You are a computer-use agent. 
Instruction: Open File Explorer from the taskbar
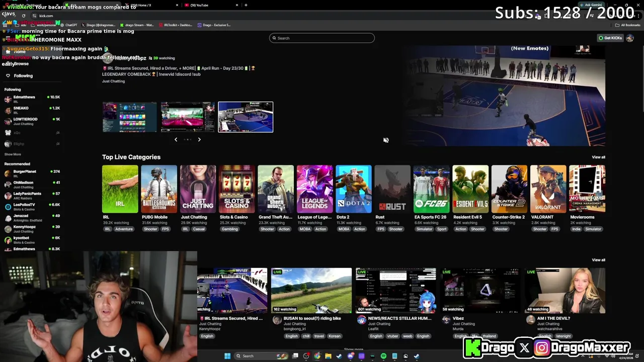[328, 356]
